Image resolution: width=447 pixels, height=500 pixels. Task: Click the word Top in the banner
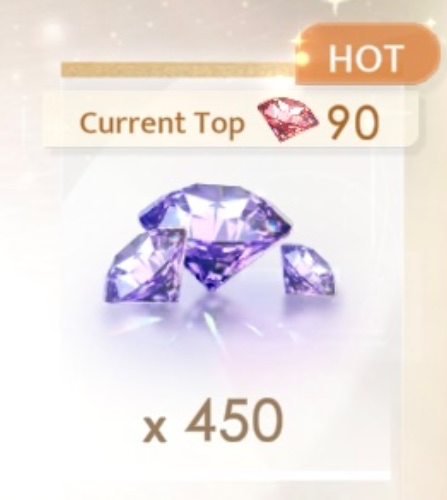coord(219,125)
